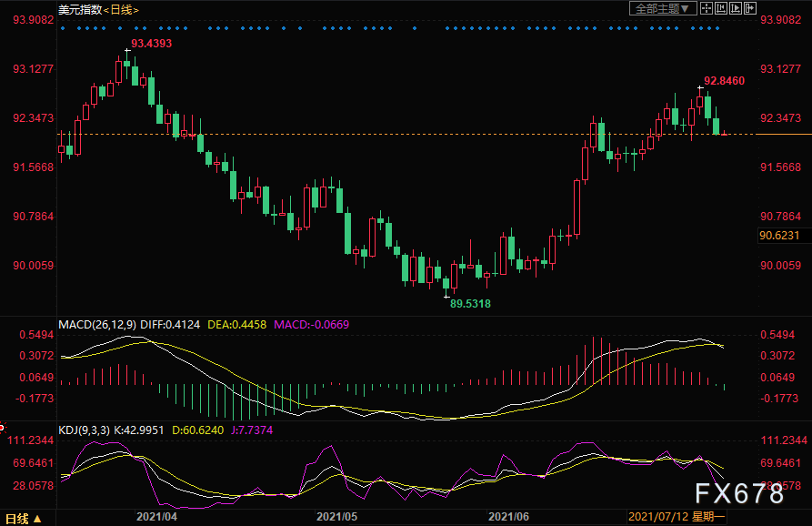Click the MACD:-0.0669 value

(311, 325)
